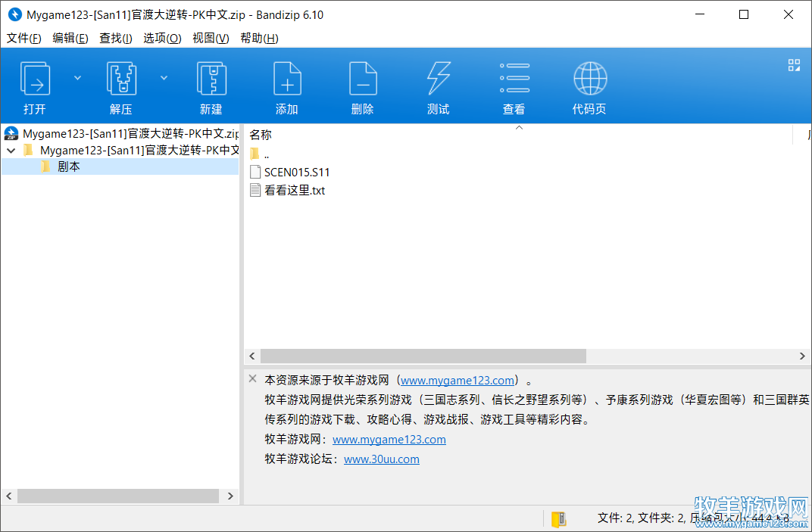Click the Add (添加) file icon
Image resolution: width=812 pixels, height=532 pixels.
pyautogui.click(x=287, y=78)
